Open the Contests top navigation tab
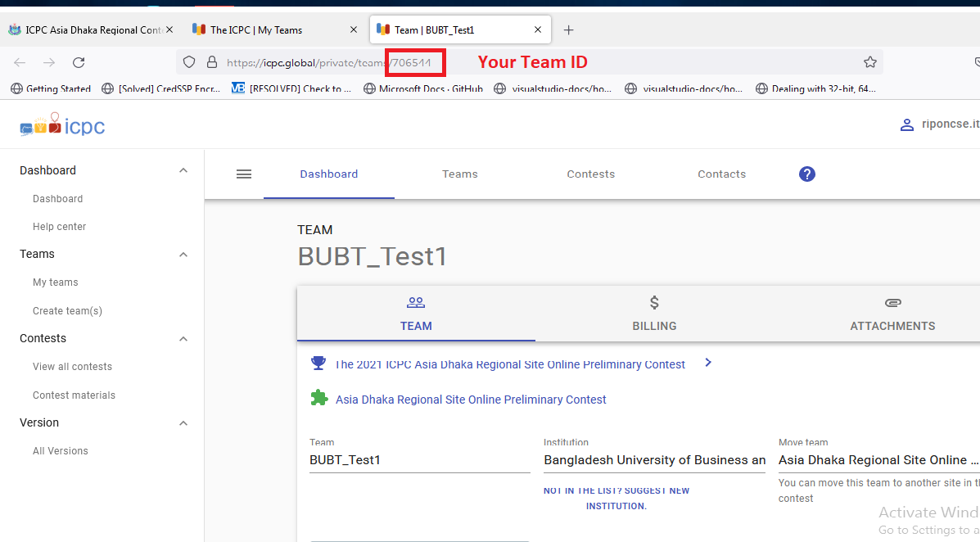The height and width of the screenshot is (542, 980). click(590, 174)
